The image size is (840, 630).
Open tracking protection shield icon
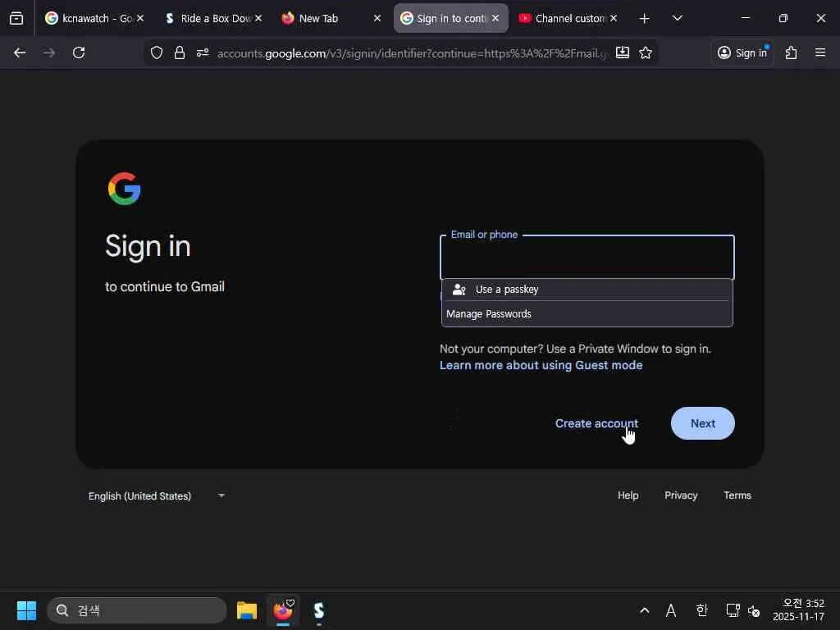point(157,52)
